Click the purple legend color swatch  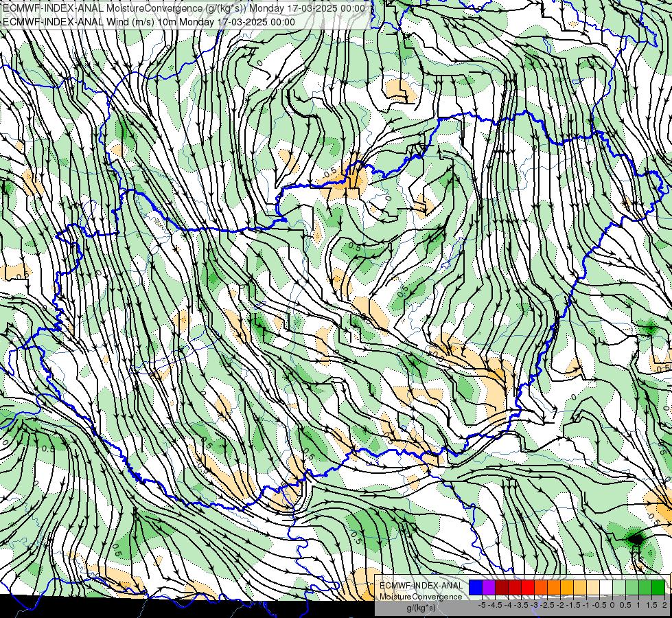tap(489, 588)
